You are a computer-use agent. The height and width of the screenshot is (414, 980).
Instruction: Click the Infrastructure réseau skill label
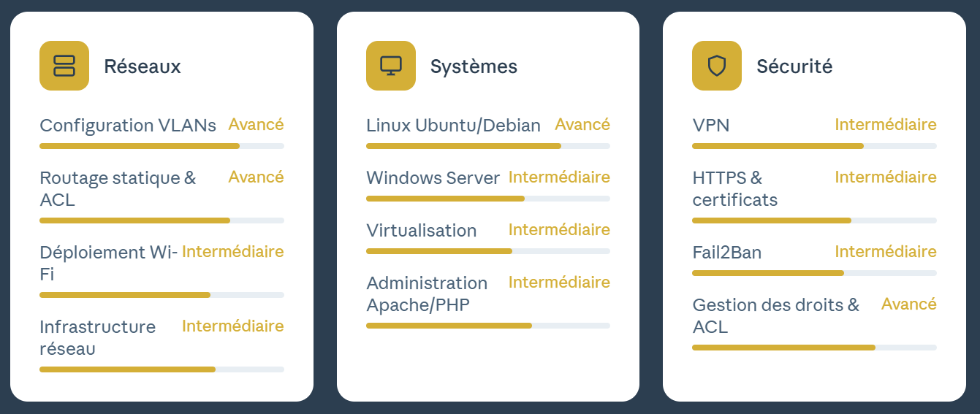coord(97,337)
